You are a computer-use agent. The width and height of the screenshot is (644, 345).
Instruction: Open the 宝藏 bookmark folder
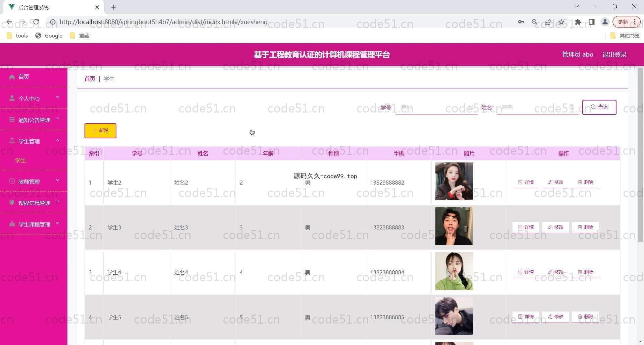[x=80, y=36]
